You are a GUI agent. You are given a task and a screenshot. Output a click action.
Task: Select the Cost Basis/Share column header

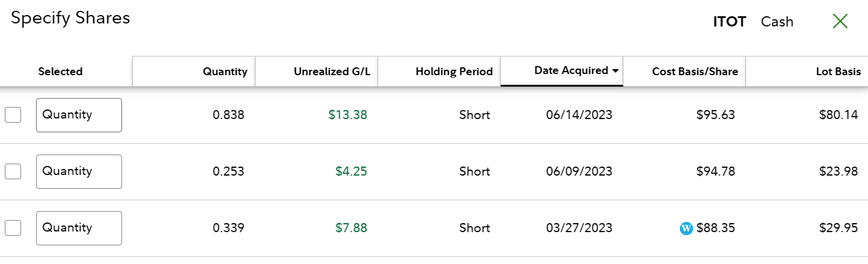coord(695,72)
